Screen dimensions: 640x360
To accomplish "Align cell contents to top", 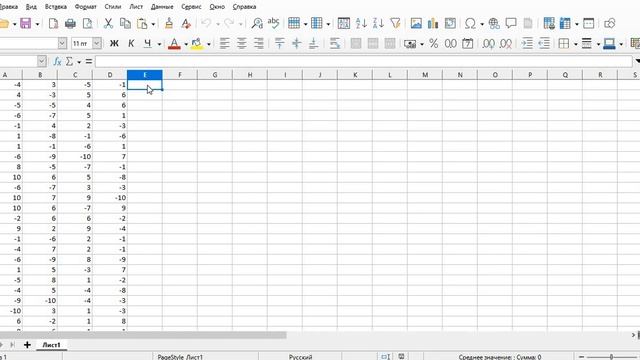I will pyautogui.click(x=280, y=43).
